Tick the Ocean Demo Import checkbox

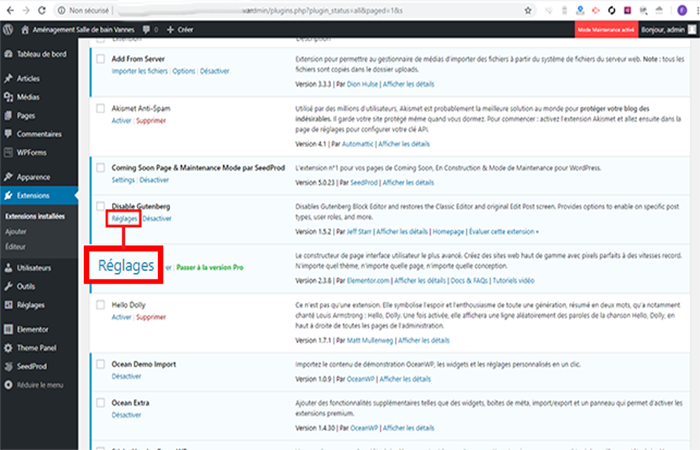pos(101,364)
